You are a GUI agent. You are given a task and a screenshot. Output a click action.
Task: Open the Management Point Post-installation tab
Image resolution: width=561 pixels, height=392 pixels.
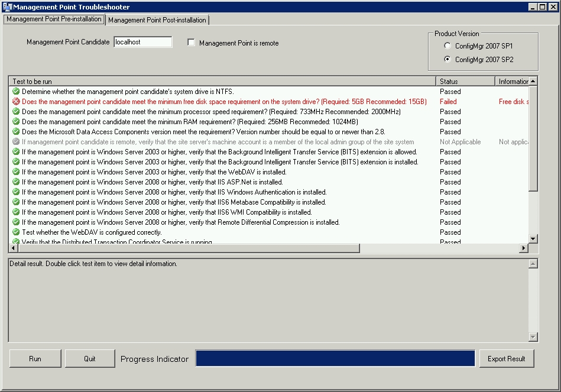coord(157,20)
